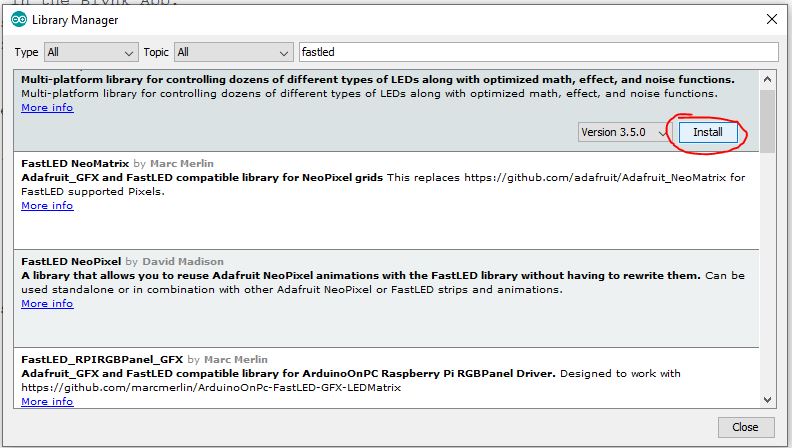Click the scrollbar down arrow

point(767,400)
